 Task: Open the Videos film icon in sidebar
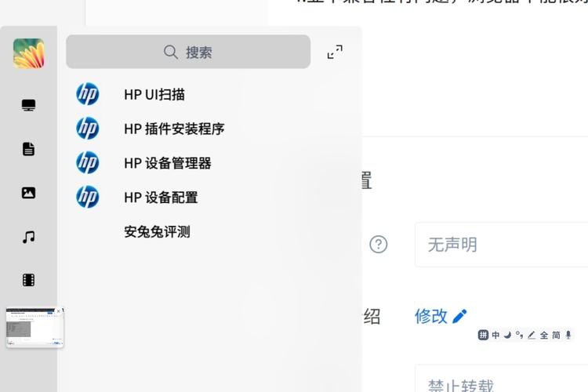(x=28, y=280)
